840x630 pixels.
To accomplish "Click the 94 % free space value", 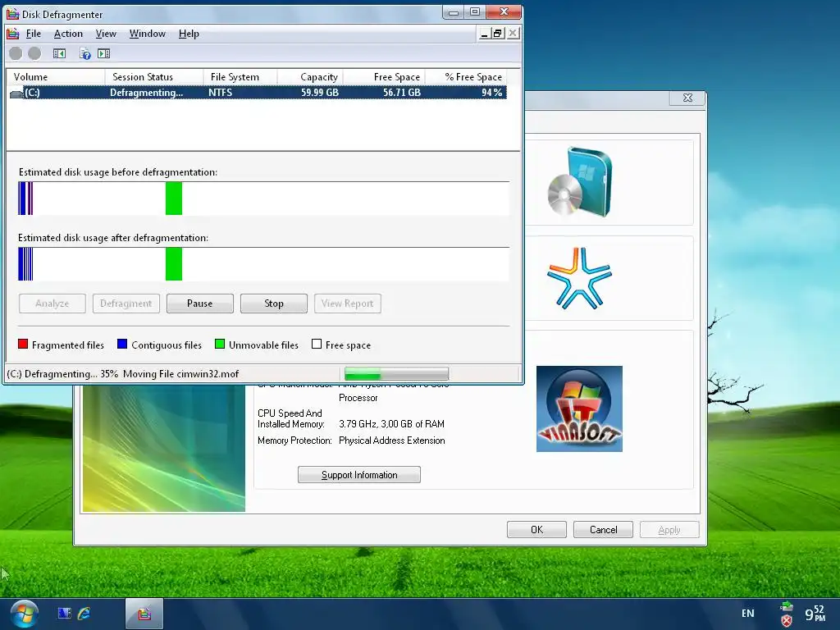I will 492,93.
